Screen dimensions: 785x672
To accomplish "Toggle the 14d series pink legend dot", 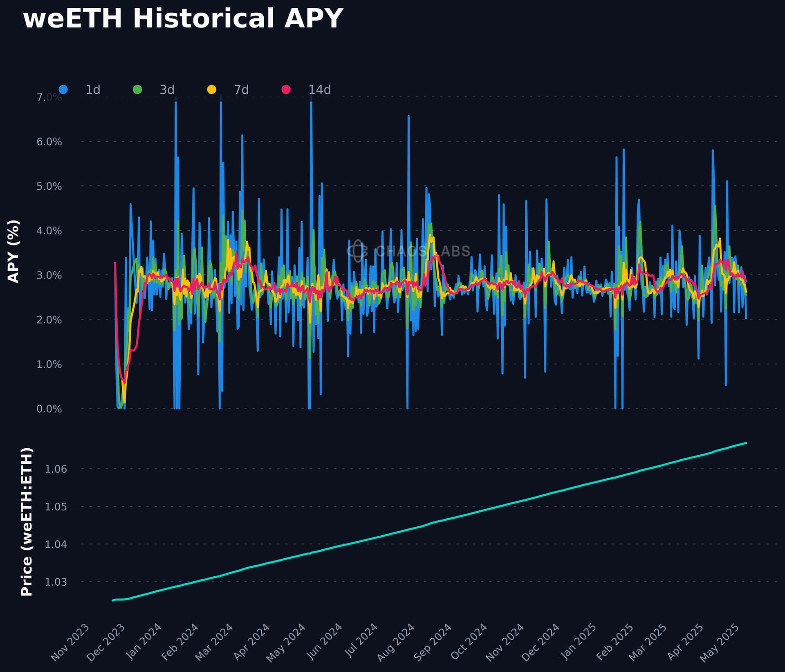I will (x=286, y=89).
